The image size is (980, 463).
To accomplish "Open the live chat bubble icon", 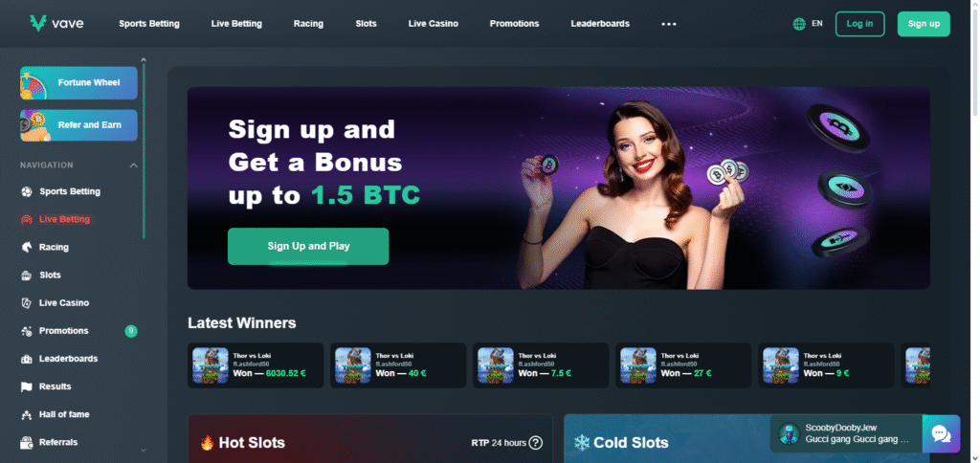I will 941,433.
